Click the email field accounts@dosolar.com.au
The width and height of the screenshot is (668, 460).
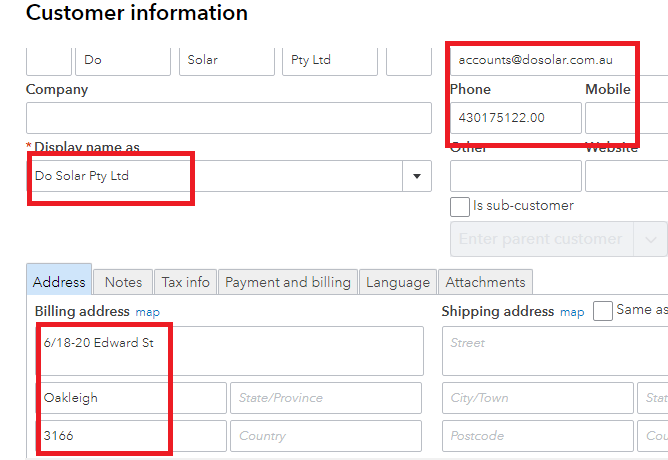(x=559, y=61)
